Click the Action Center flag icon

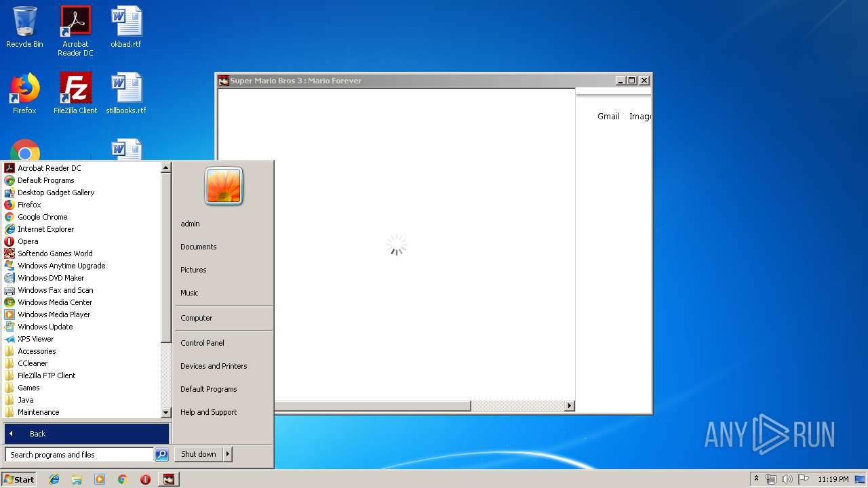click(x=804, y=479)
